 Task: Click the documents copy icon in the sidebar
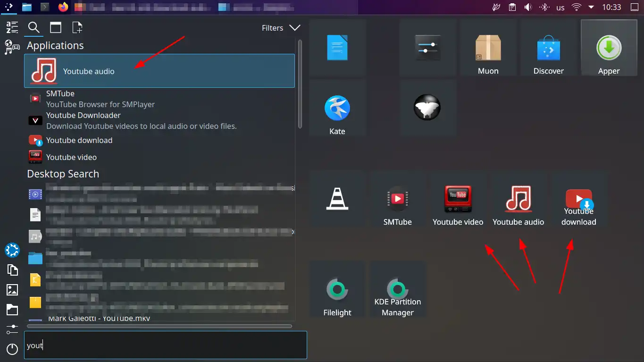12,270
